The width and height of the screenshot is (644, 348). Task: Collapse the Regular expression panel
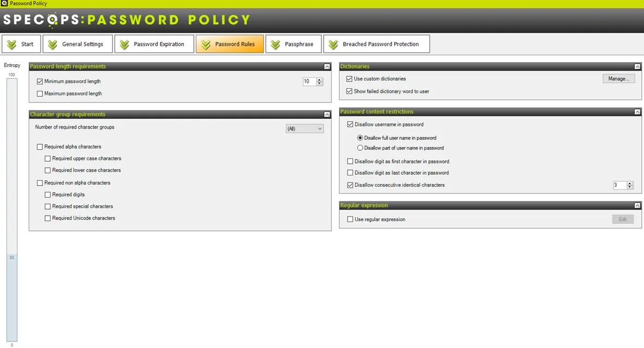click(x=637, y=205)
